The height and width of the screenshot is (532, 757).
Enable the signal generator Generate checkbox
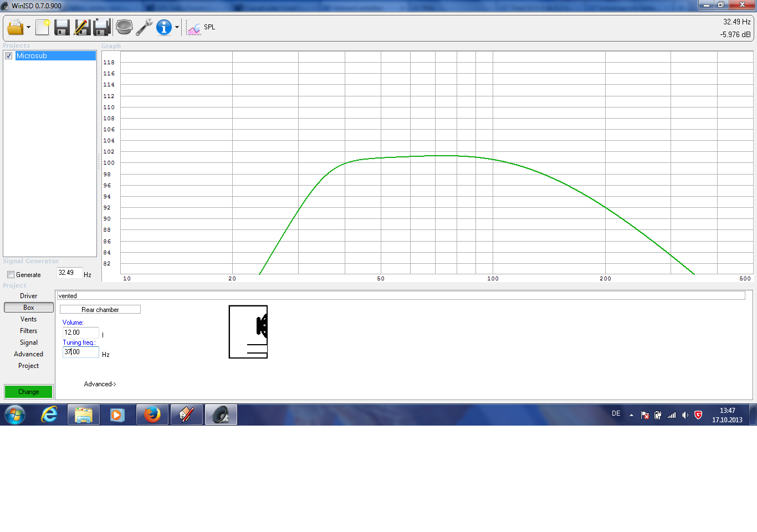(x=11, y=275)
